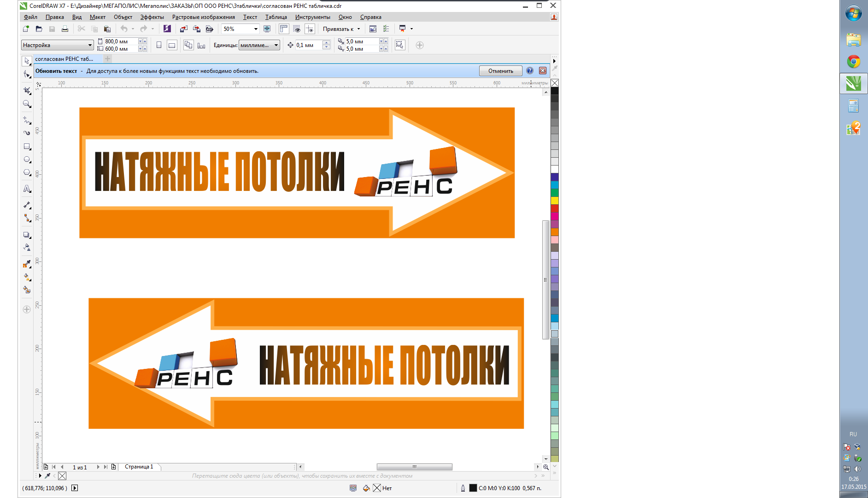Toggle grid display
The width and height of the screenshot is (868, 498).
pos(297,29)
